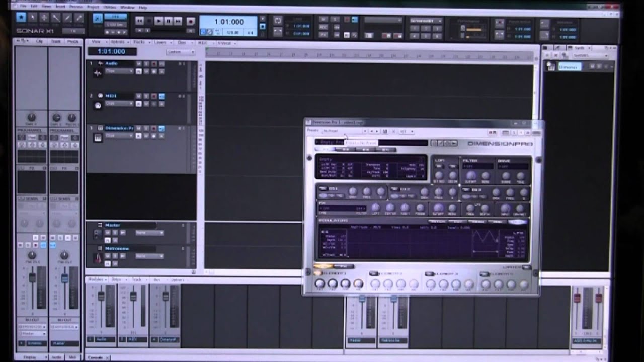Screen dimensions: 644x362
Task: Solo the MIDI track
Action: click(146, 96)
